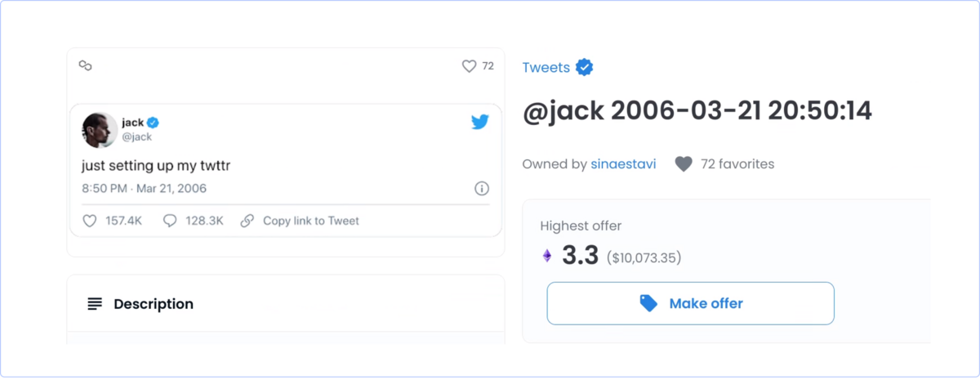The image size is (980, 380).
Task: Like the tweet via 157.4K heart
Action: (x=91, y=221)
